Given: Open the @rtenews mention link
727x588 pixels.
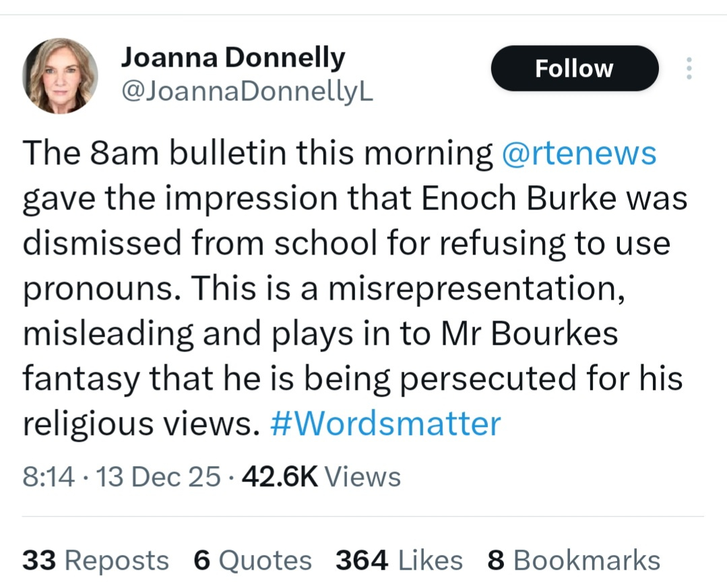Looking at the screenshot, I should [579, 154].
